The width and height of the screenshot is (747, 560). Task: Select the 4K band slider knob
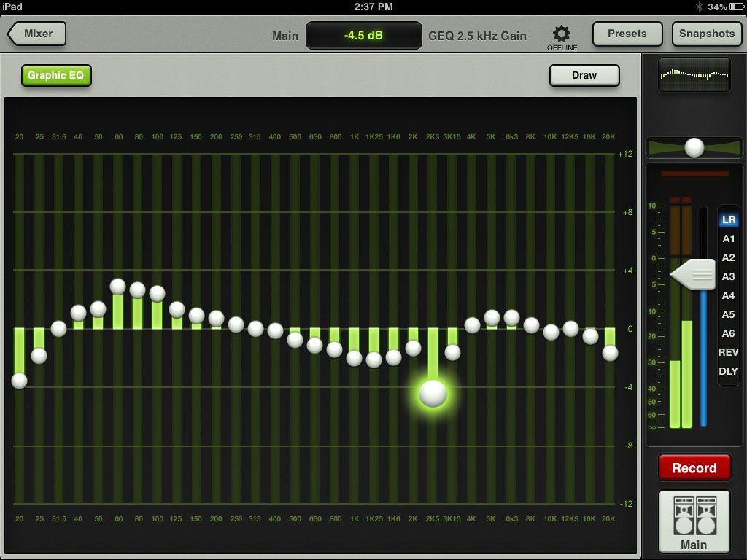[472, 326]
